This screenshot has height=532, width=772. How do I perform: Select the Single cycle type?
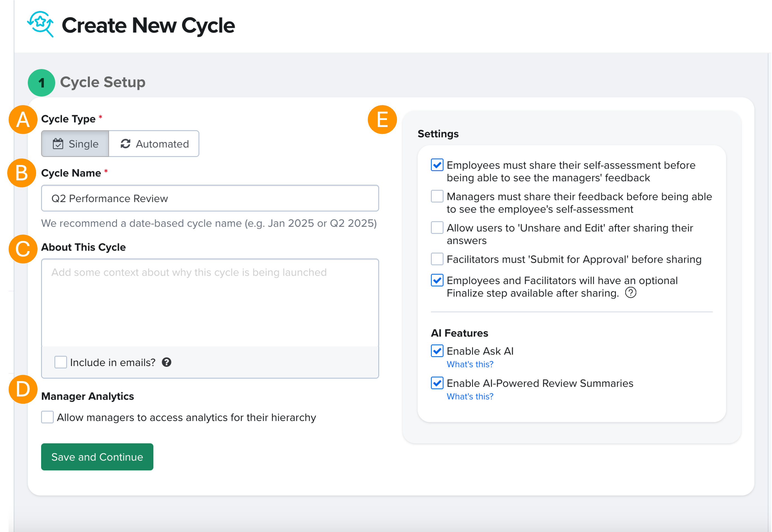coord(75,144)
